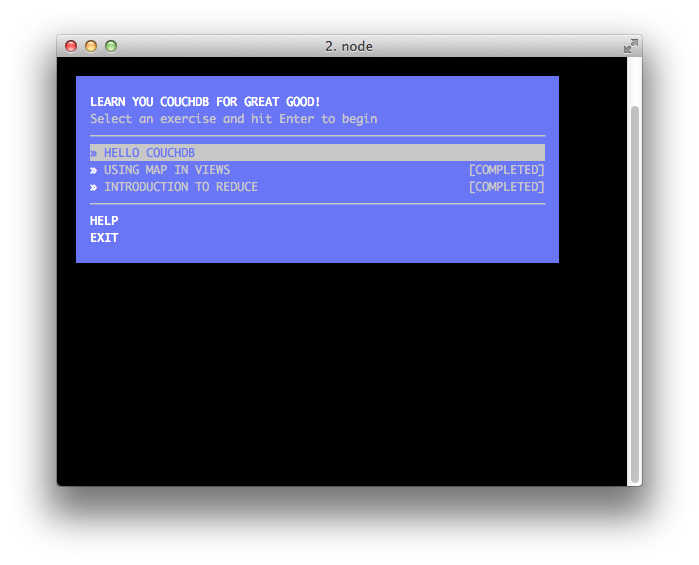Click the yellow minimize window button
The width and height of the screenshot is (699, 565).
pos(91,46)
